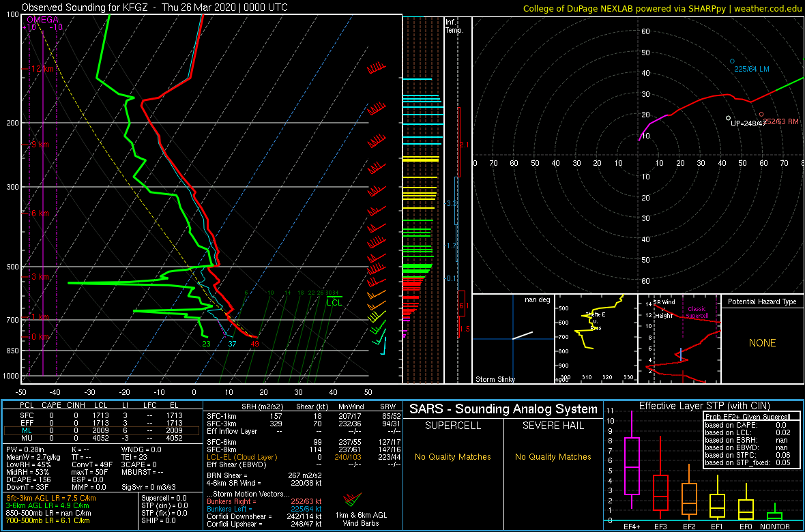Click the 'Storm Slinky' panel label
This screenshot has width=805, height=532.
(495, 379)
